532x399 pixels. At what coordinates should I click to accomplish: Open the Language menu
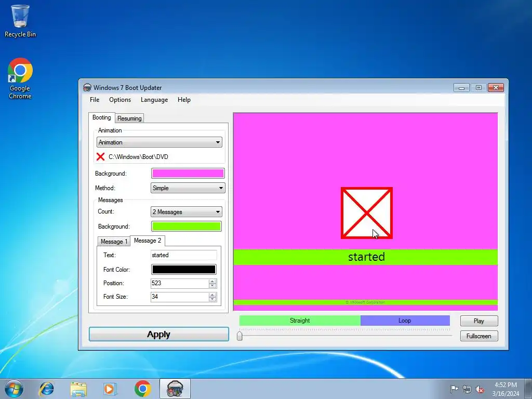(x=154, y=100)
